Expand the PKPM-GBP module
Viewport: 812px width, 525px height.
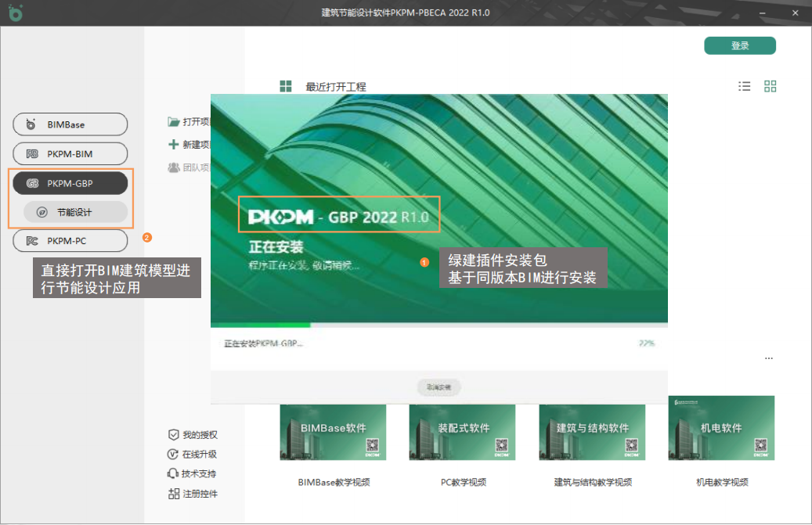tap(70, 183)
